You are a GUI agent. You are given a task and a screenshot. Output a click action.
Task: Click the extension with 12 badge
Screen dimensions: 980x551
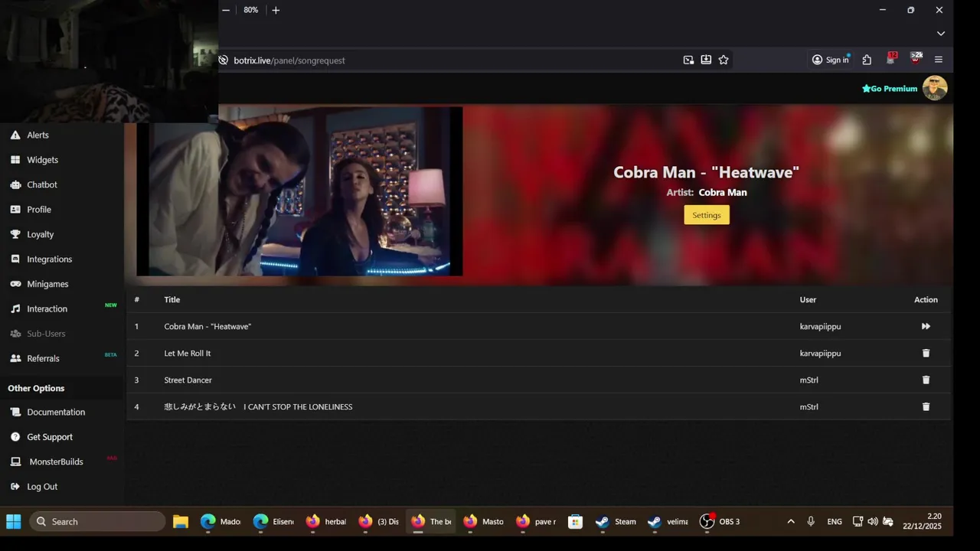pyautogui.click(x=891, y=58)
